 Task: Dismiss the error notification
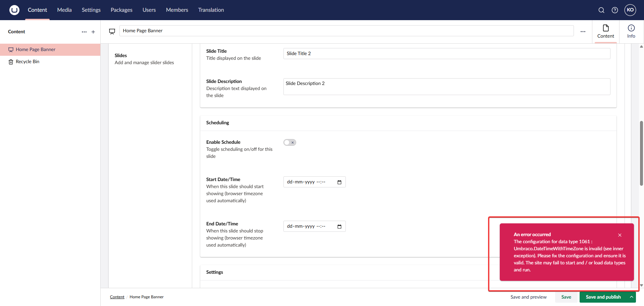620,235
